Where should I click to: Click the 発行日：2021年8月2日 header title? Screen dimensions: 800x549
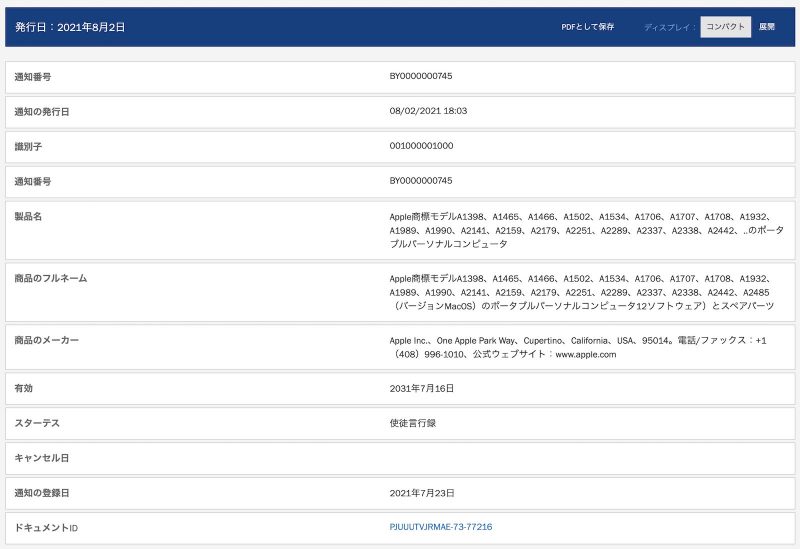(x=70, y=27)
